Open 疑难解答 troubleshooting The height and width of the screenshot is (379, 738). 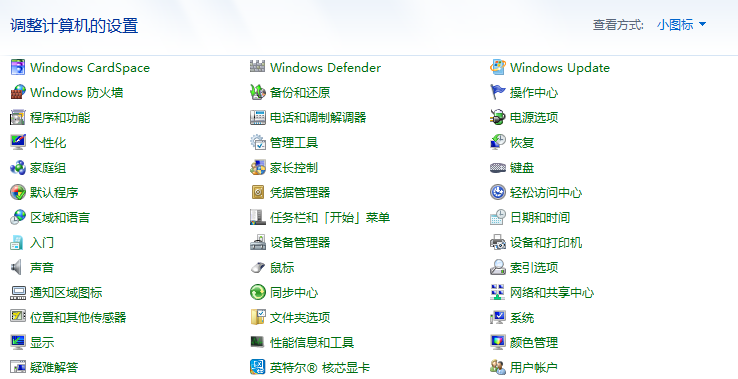[54, 367]
